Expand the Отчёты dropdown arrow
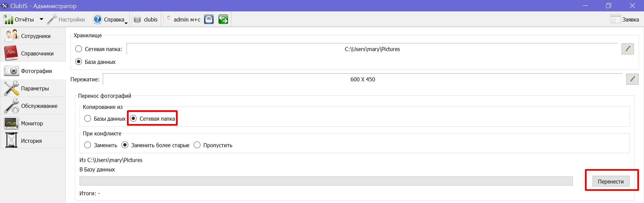 41,19
